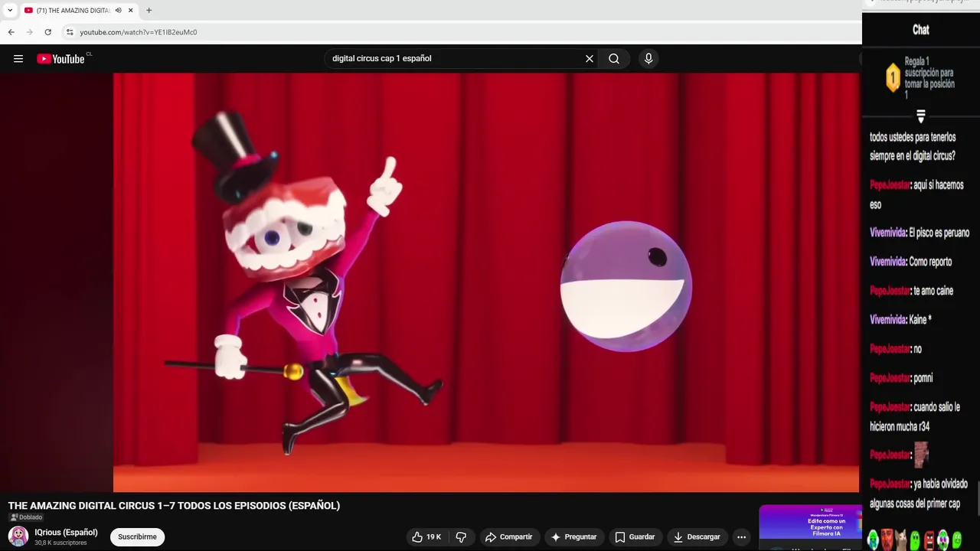Click the Chat header title

point(921,30)
